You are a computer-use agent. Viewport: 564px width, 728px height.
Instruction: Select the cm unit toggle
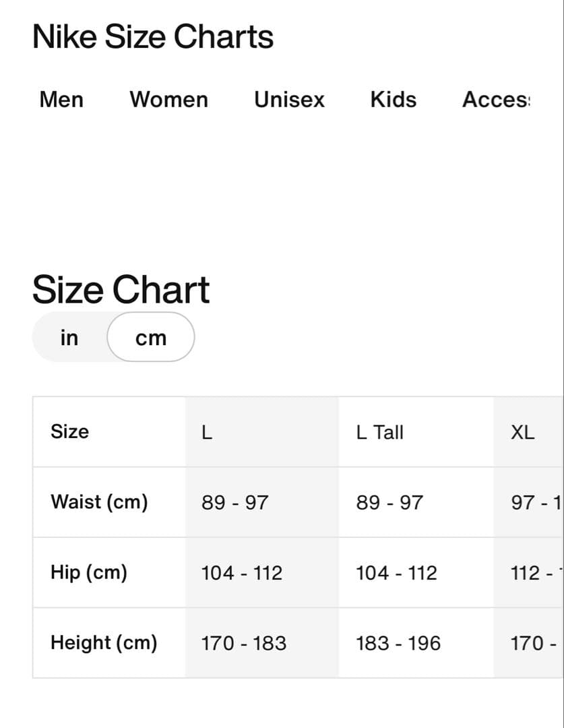[x=151, y=338]
